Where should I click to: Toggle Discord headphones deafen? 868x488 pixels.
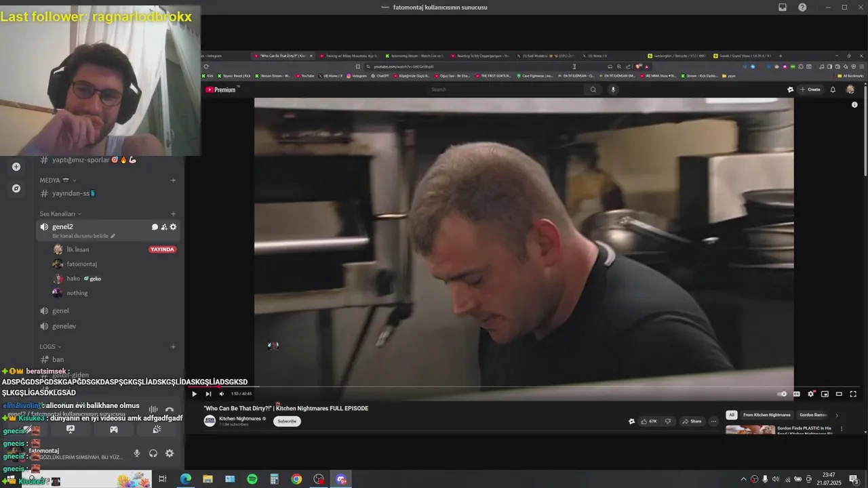[153, 453]
